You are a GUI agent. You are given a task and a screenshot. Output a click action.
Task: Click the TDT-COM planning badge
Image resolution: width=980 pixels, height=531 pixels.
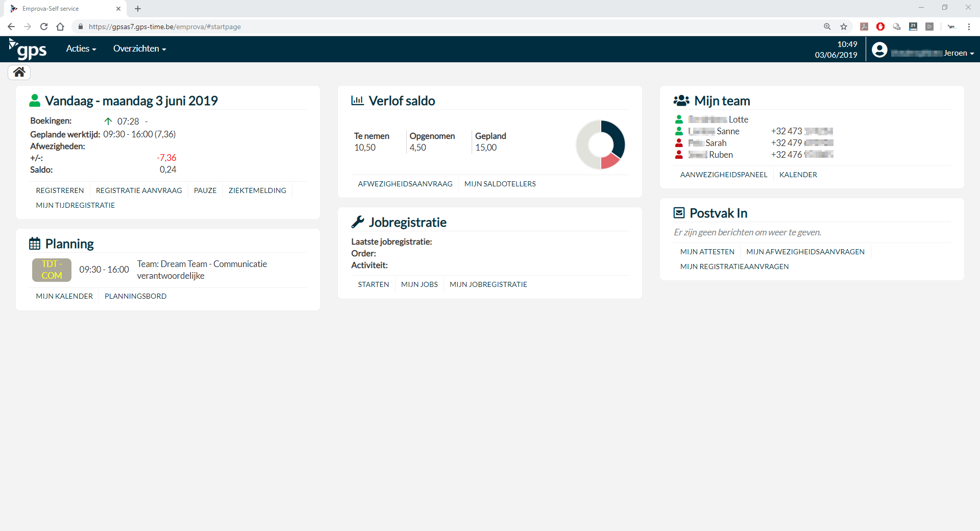tap(52, 270)
